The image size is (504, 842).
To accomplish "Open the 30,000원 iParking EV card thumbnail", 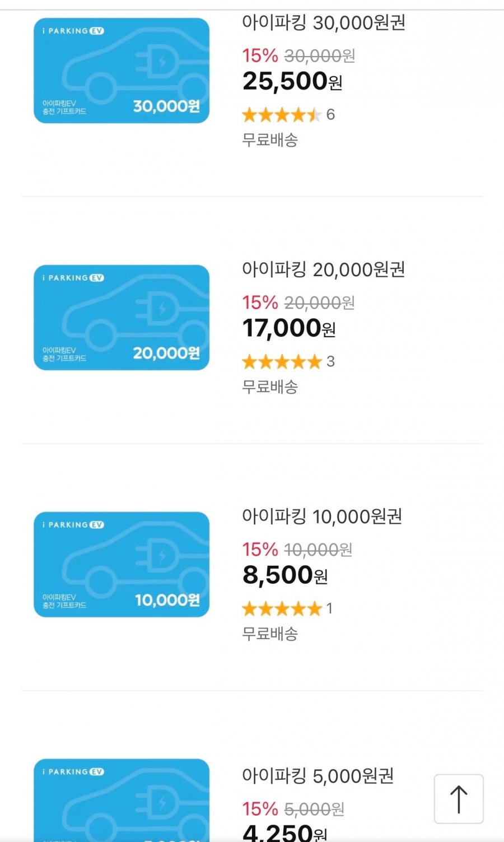I will 122,71.
